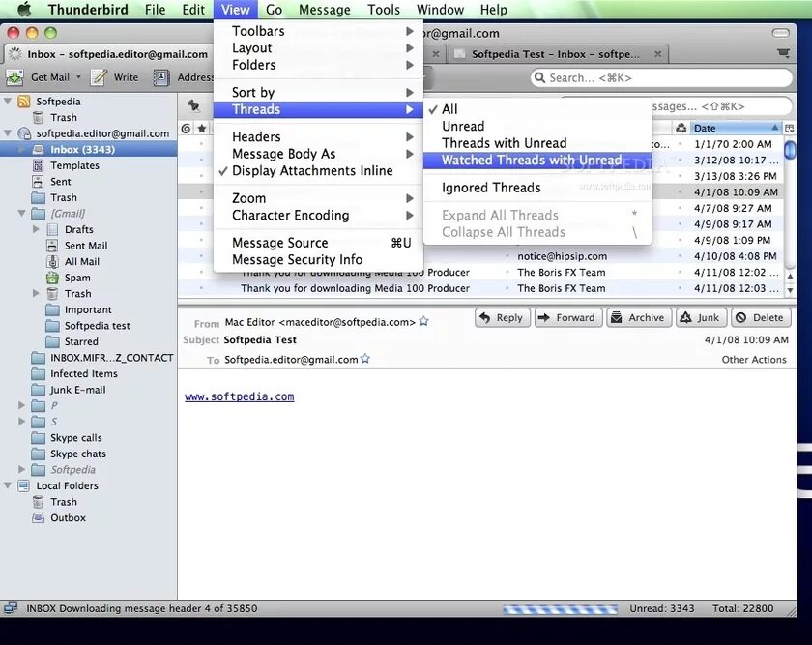Viewport: 812px width, 645px height.
Task: Click the column picker icon beside Date
Action: pos(789,128)
